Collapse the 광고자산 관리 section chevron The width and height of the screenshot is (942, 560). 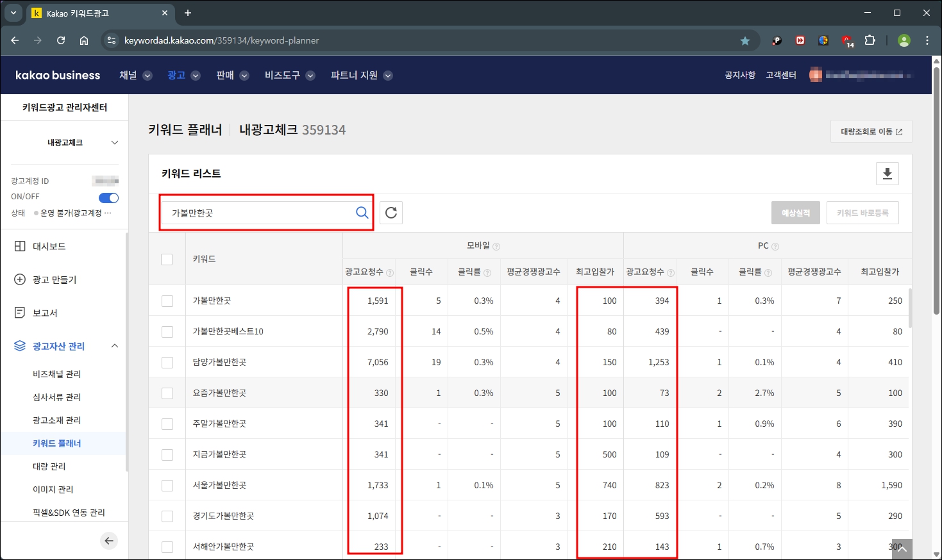115,346
